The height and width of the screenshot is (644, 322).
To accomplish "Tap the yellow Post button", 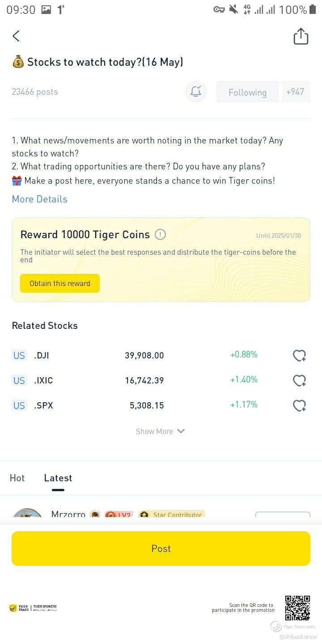I will pyautogui.click(x=161, y=548).
